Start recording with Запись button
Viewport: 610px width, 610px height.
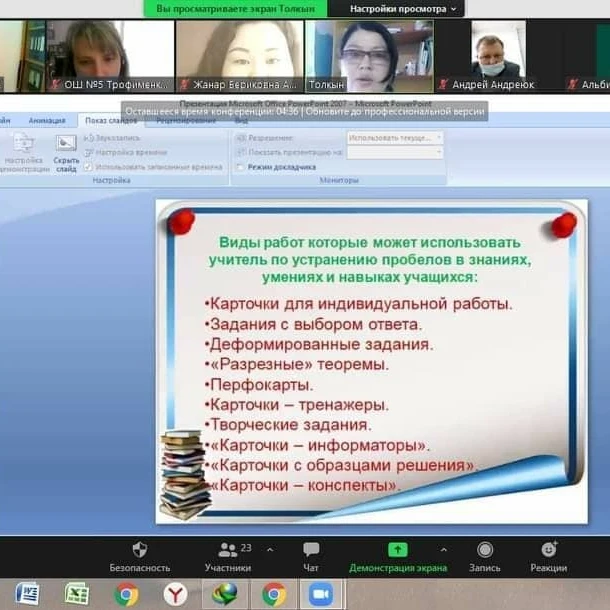(x=485, y=557)
